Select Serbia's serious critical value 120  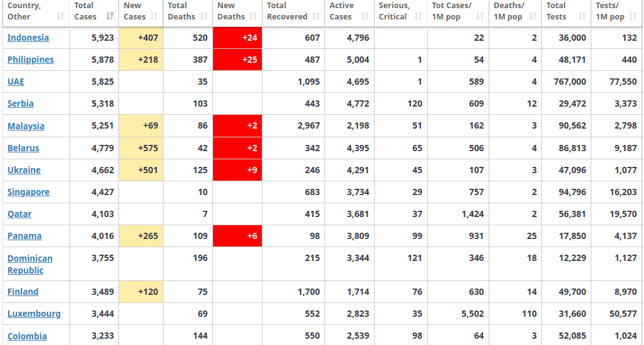click(415, 103)
